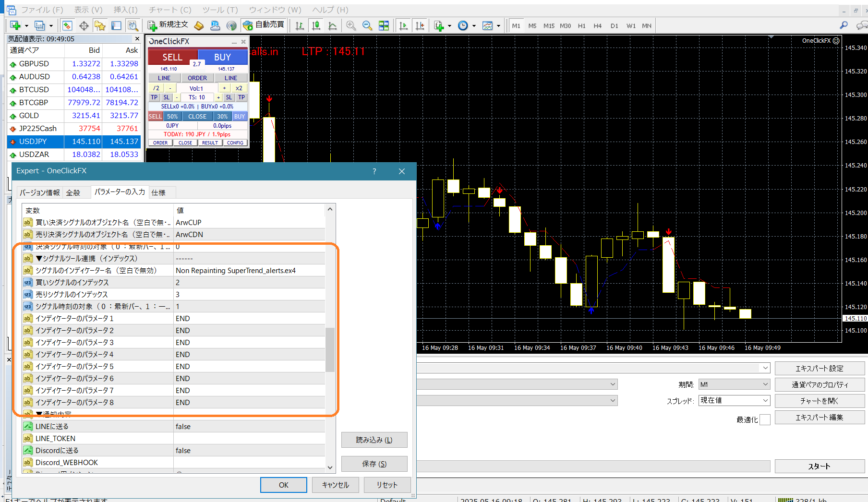Click the search magnifier at top right
This screenshot has width=868, height=502.
(844, 25)
